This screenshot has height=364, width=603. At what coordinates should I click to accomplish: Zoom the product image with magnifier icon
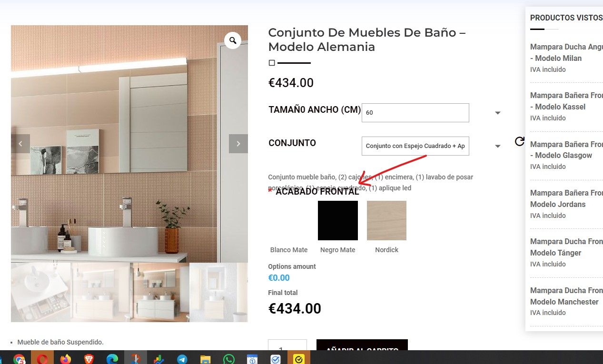[x=233, y=40]
